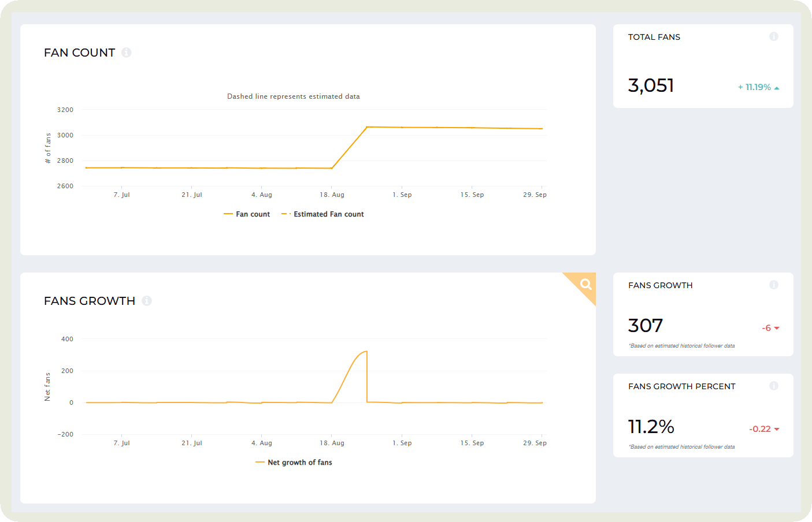Click green up arrow next to +11.19%
Image resolution: width=812 pixels, height=522 pixels.
(777, 88)
